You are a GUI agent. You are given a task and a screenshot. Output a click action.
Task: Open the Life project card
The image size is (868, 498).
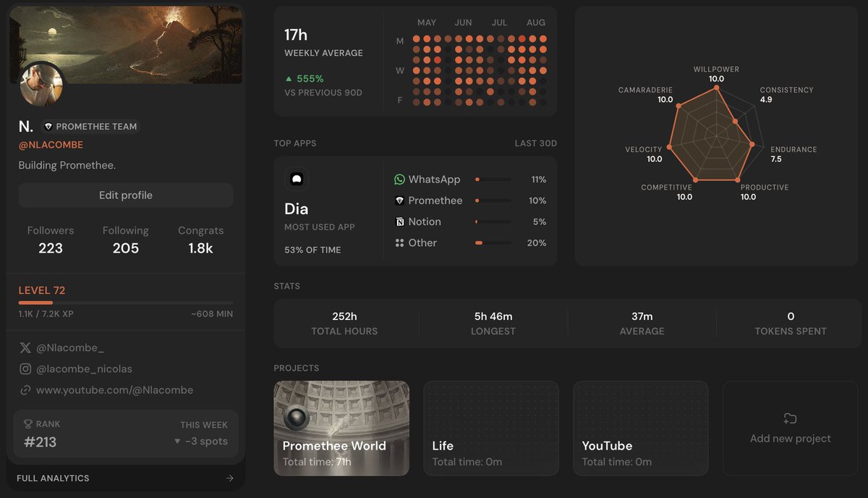point(491,429)
